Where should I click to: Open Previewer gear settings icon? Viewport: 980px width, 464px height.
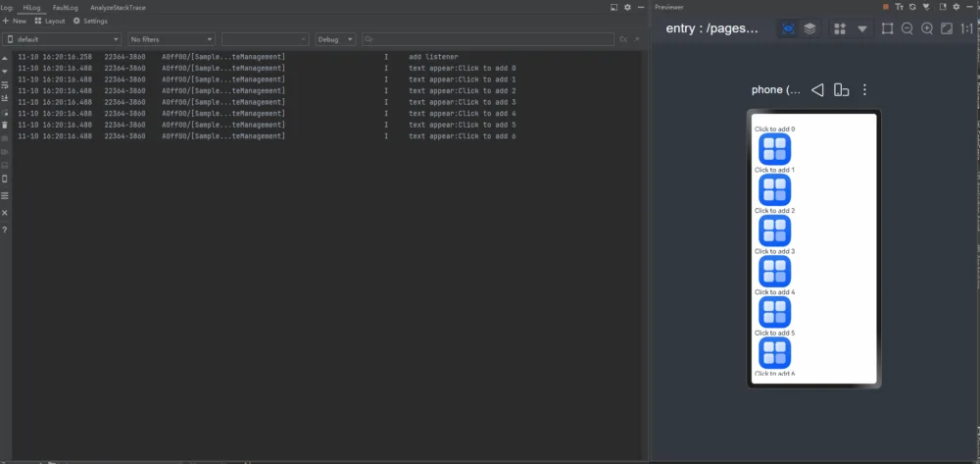955,7
